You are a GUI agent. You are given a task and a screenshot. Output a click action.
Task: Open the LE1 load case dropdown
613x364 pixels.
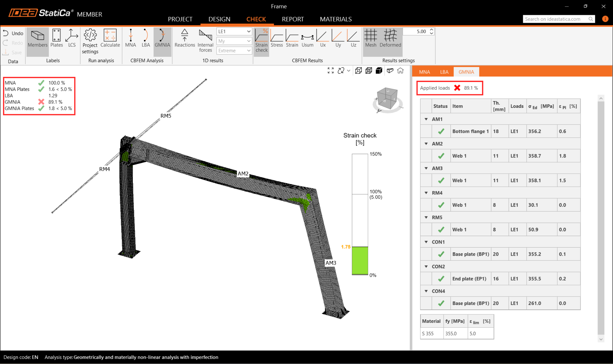click(234, 31)
